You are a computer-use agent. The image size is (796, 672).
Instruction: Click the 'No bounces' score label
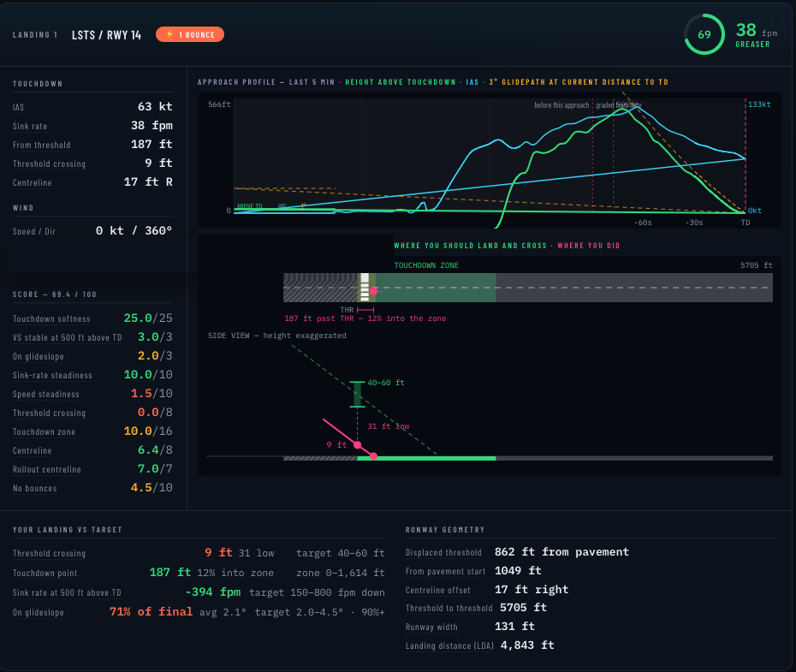(x=34, y=488)
